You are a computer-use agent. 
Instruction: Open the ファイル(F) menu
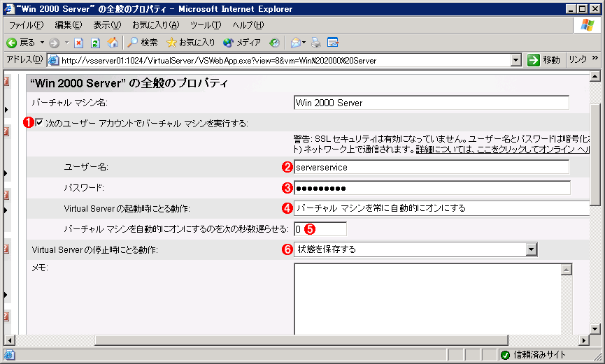pos(26,25)
